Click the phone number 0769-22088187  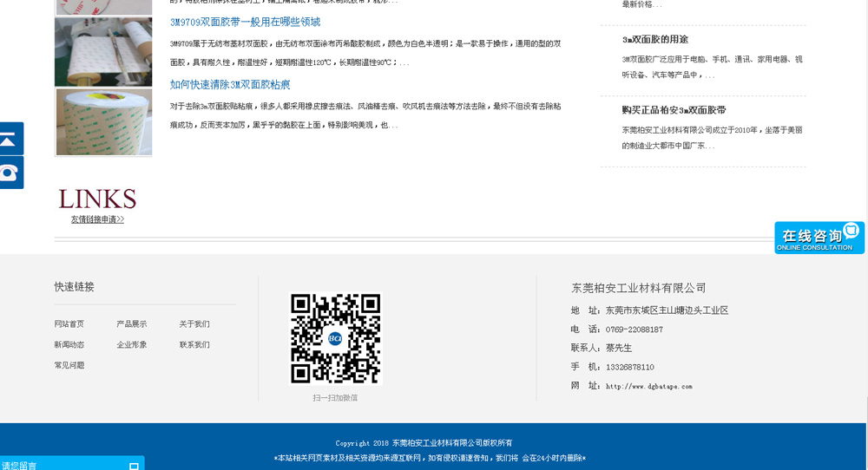[x=635, y=330]
